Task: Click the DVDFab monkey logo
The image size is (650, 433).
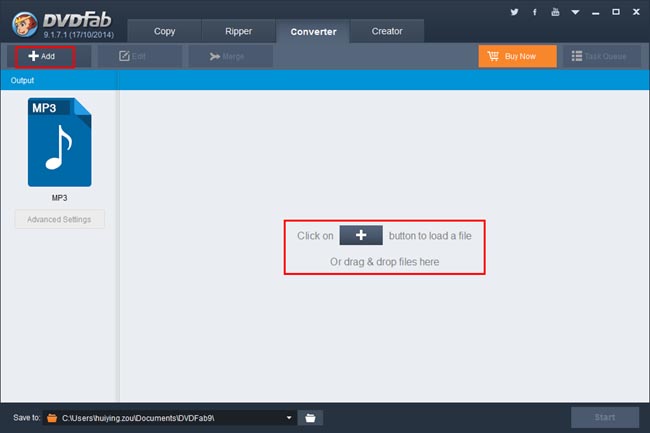Action: click(25, 25)
